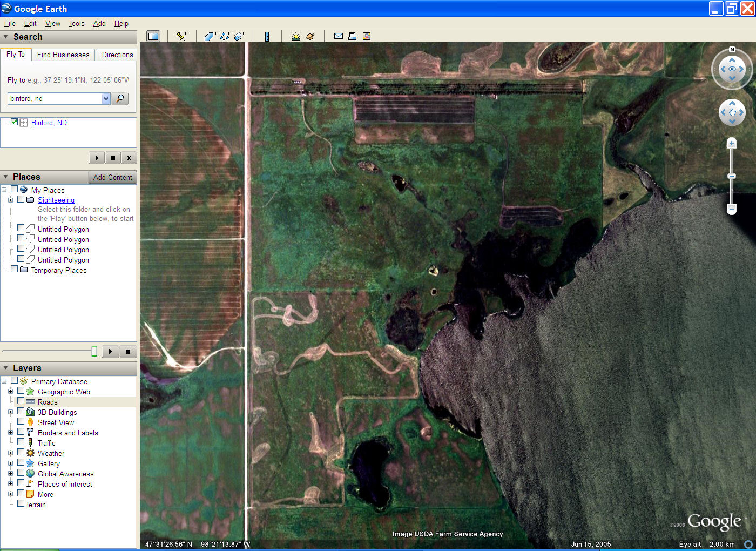Switch to Sky view with planet icon
The width and height of the screenshot is (756, 551).
[310, 36]
